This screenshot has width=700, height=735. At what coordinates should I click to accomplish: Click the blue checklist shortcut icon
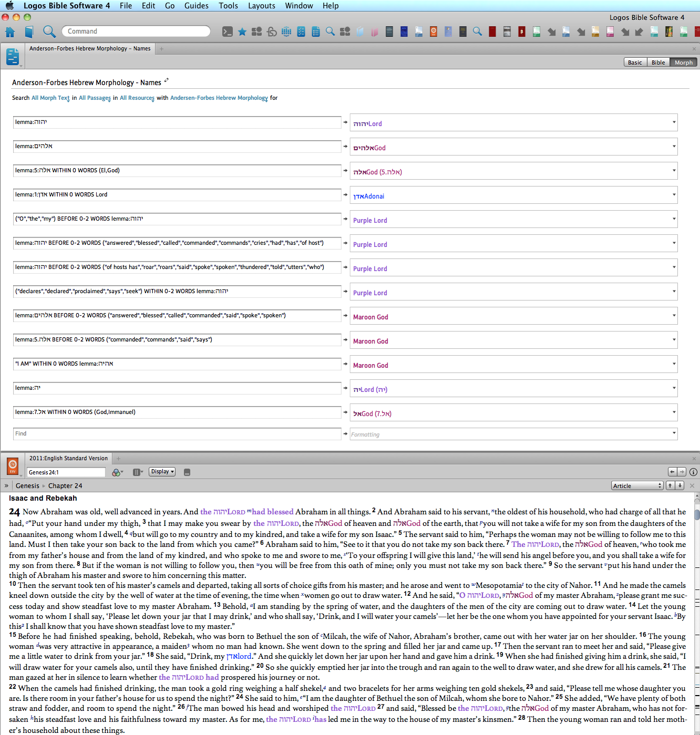pos(301,32)
